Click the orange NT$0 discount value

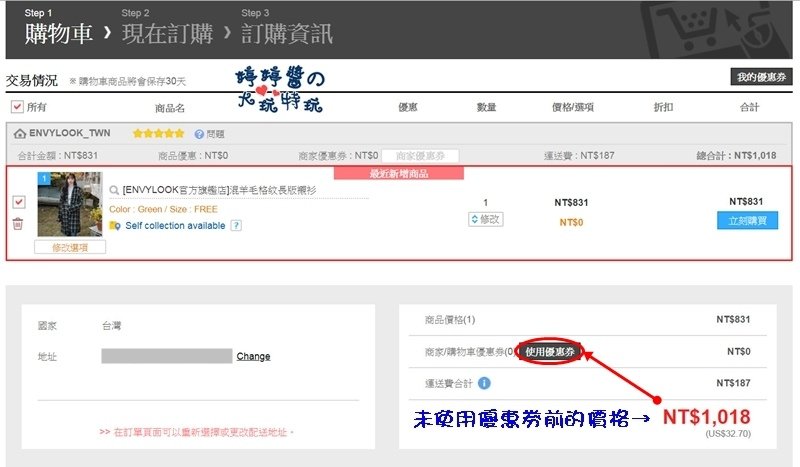571,223
